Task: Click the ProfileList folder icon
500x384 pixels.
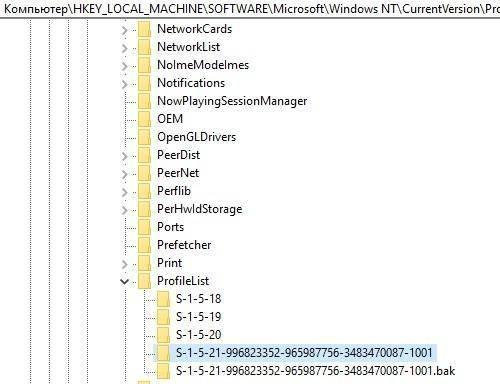Action: tap(144, 281)
